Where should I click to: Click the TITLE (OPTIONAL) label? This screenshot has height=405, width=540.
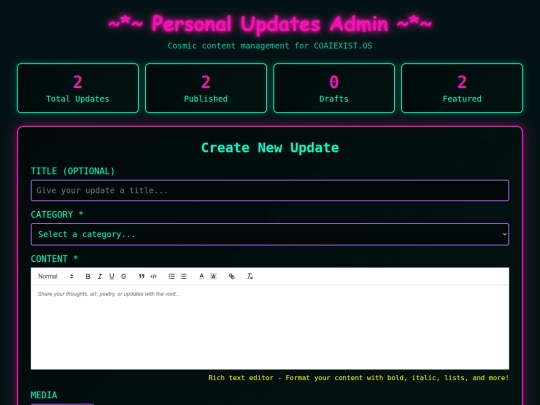pyautogui.click(x=73, y=171)
